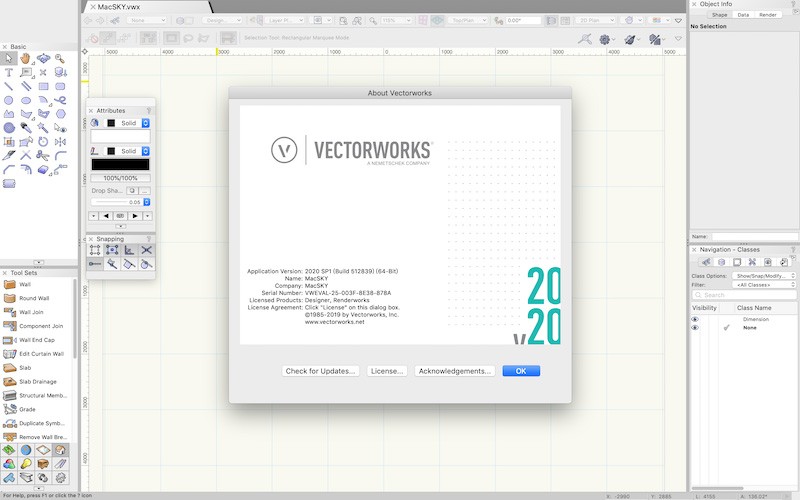Confirm About dialog with OK
This screenshot has height=500, width=800.
point(521,371)
